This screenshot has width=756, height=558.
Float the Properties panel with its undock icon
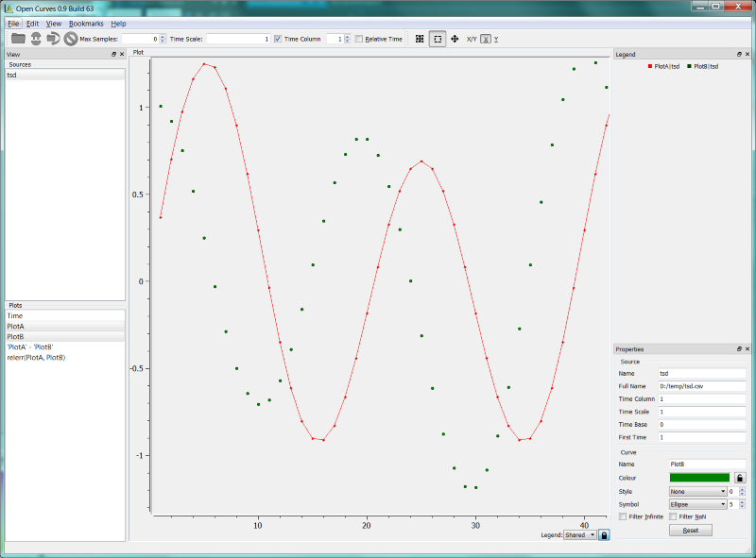tap(738, 349)
